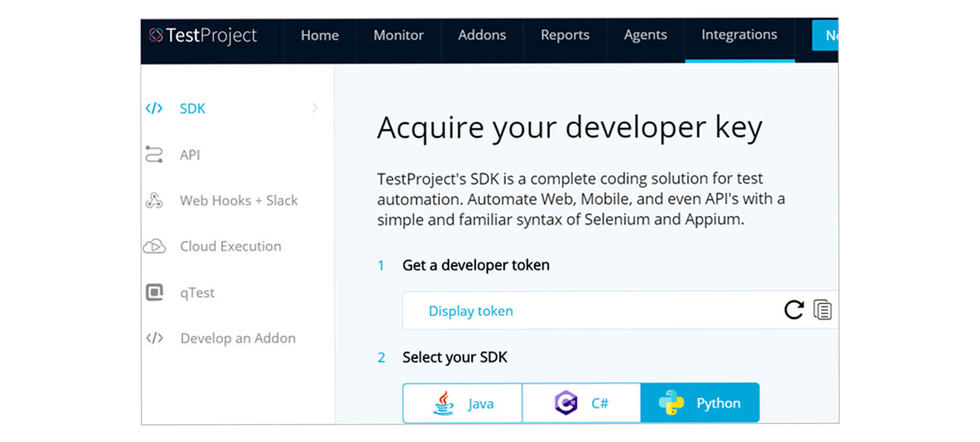980x442 pixels.
Task: Click the Select your SDK label
Action: tap(455, 357)
